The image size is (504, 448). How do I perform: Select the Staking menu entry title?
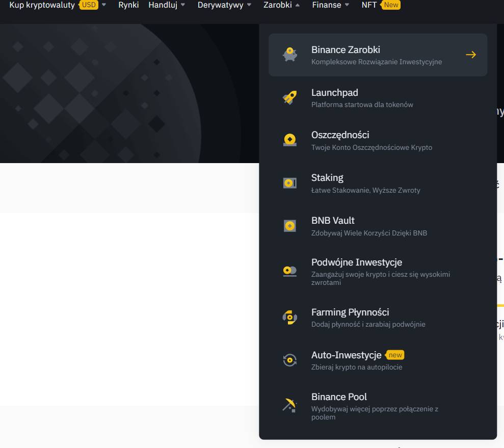[327, 178]
